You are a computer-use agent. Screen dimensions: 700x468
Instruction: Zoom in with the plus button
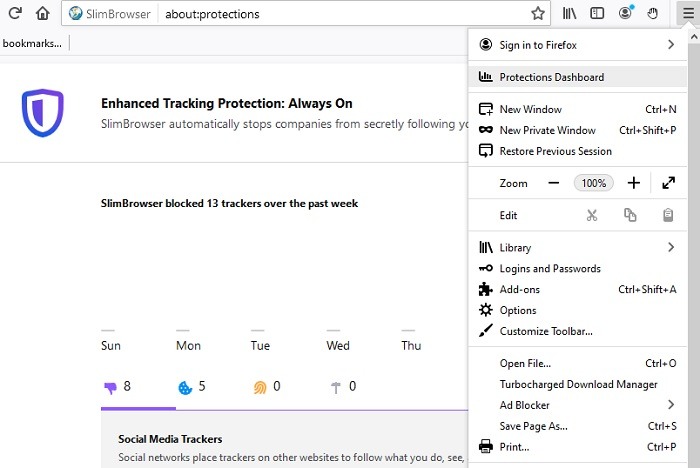click(633, 183)
